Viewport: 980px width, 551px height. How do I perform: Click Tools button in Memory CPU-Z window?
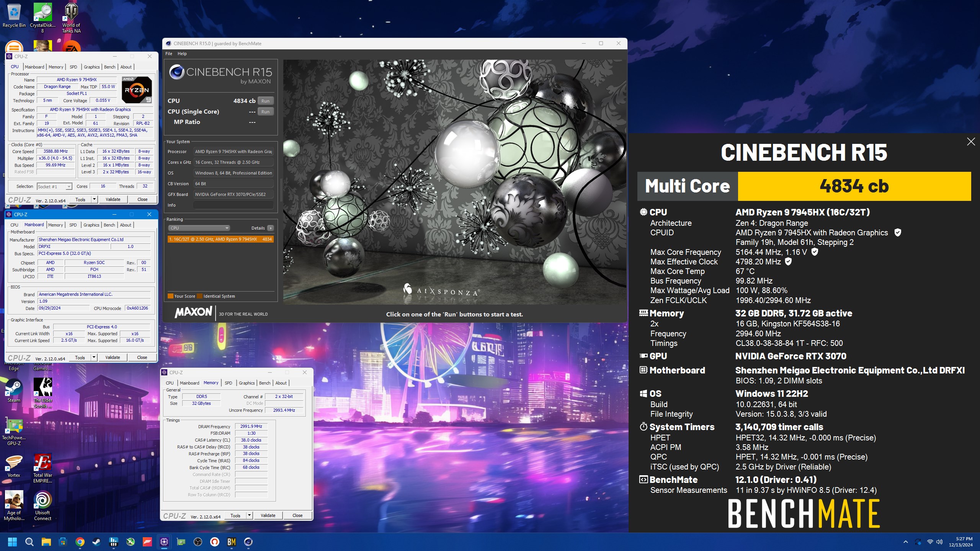tap(235, 515)
